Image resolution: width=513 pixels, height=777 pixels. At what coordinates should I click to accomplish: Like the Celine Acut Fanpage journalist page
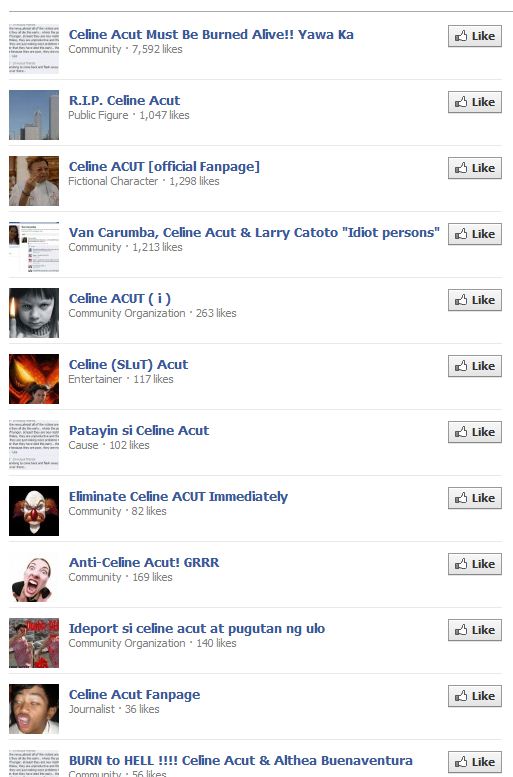[x=474, y=696]
